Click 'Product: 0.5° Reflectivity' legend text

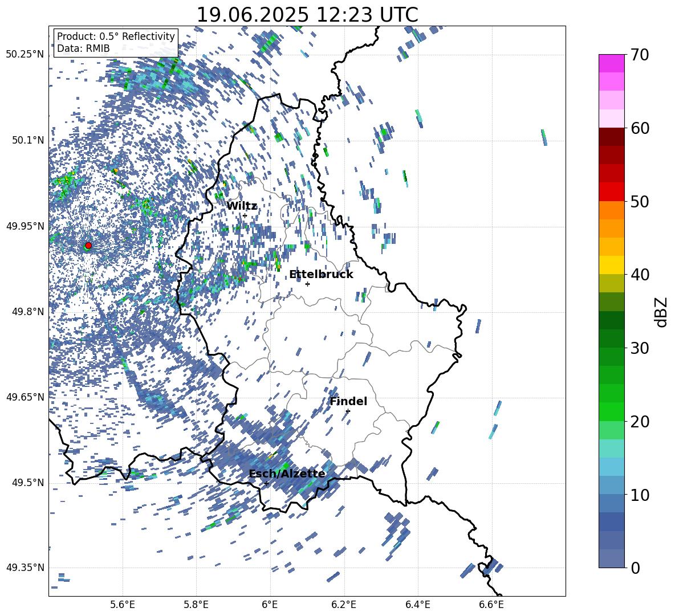click(x=116, y=36)
